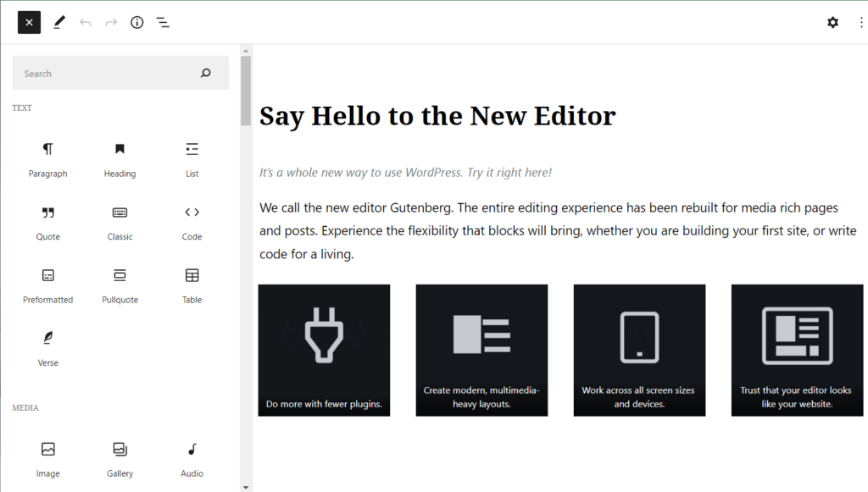Screen dimensions: 868x492
Task: Insert a Heading block
Action: pos(120,160)
